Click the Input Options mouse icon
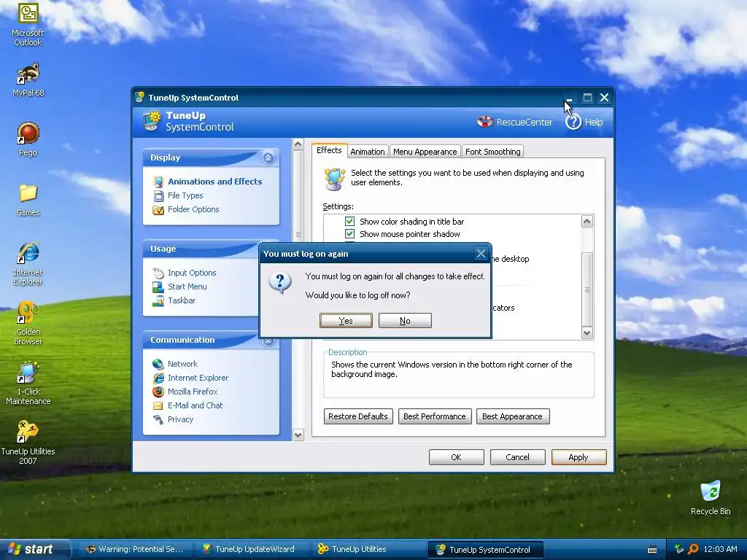 [158, 273]
